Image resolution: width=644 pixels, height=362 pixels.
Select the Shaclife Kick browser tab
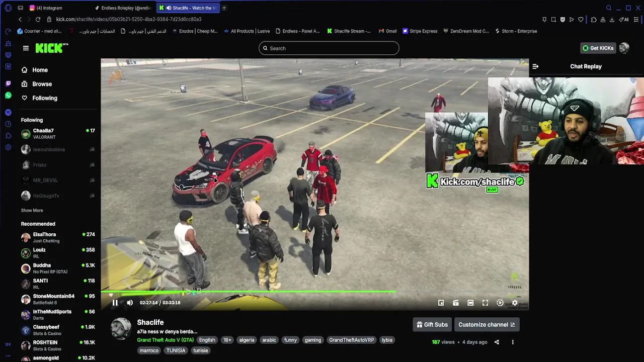[188, 8]
